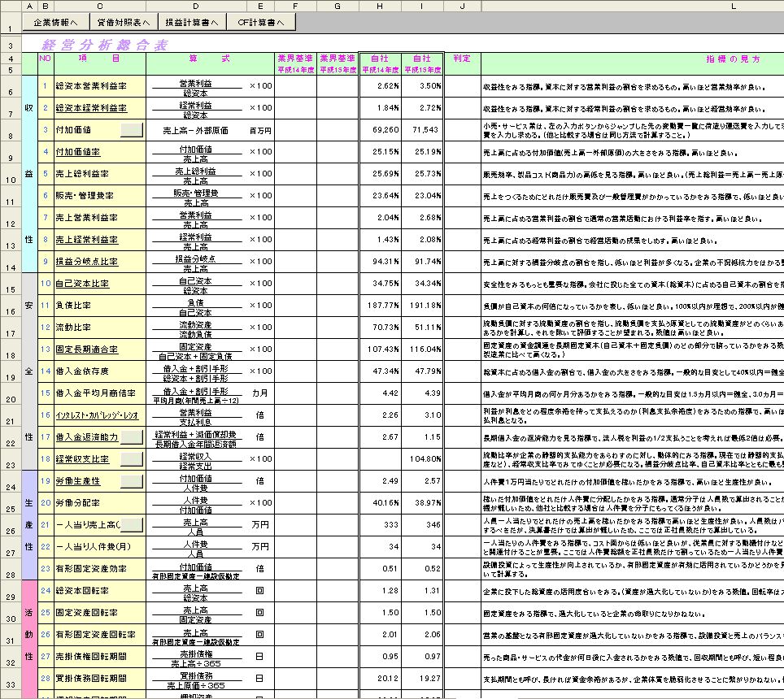Screen dimensions: 784x699
Task: Click the empty 判定 cell for 総資本営業利益率
Action: coord(462,86)
